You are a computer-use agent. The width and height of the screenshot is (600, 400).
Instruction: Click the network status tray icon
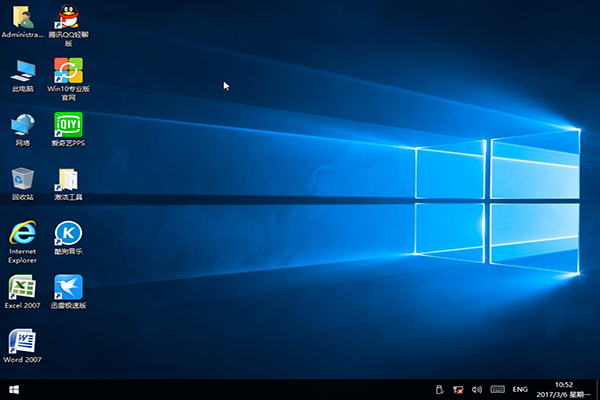tap(457, 389)
